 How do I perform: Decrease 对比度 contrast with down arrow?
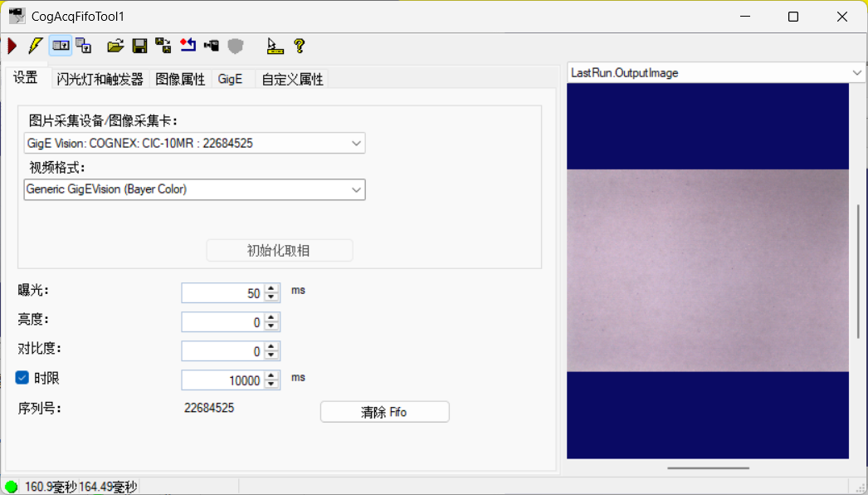point(271,355)
